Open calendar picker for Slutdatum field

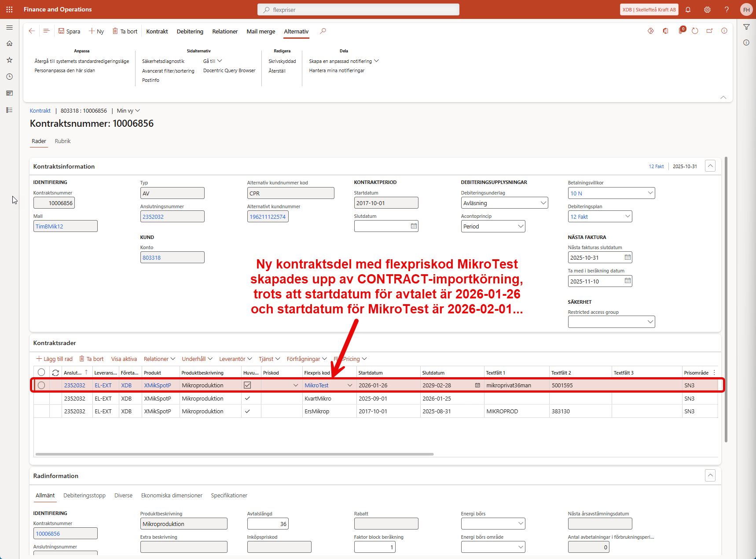coord(414,226)
